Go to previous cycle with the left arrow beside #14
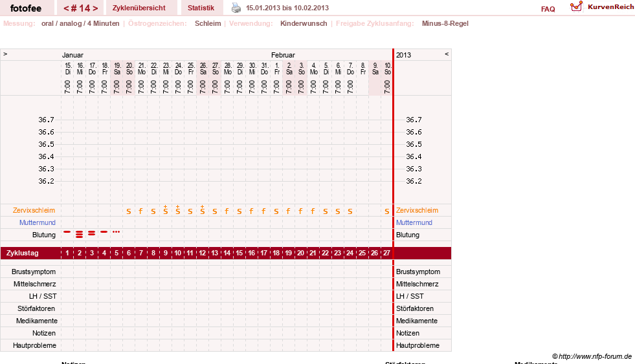Viewport: 635px width, 364px height. tap(66, 8)
